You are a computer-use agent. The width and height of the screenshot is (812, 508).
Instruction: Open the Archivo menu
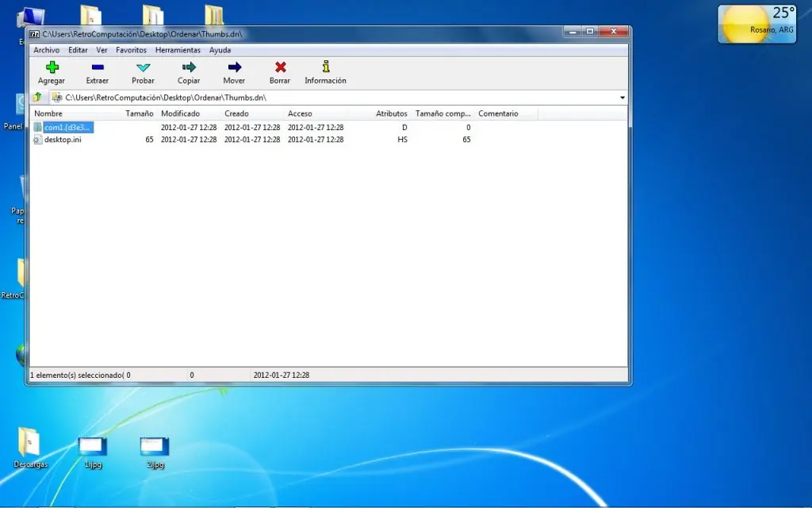[47, 50]
